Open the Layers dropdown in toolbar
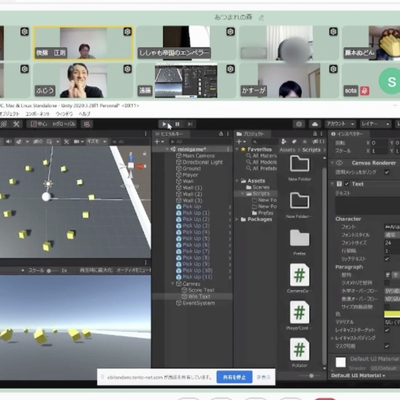 [x=375, y=124]
